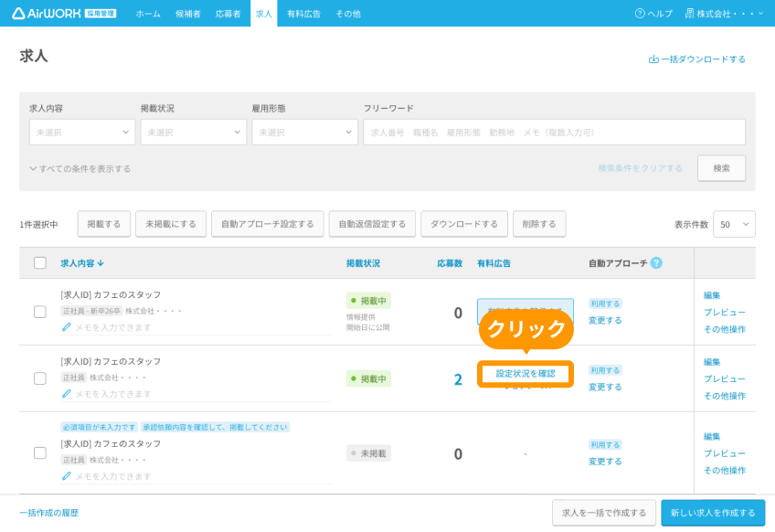Click プレビュー in the 新卒26卒 row
Image resolution: width=775 pixels, height=532 pixels.
point(725,312)
